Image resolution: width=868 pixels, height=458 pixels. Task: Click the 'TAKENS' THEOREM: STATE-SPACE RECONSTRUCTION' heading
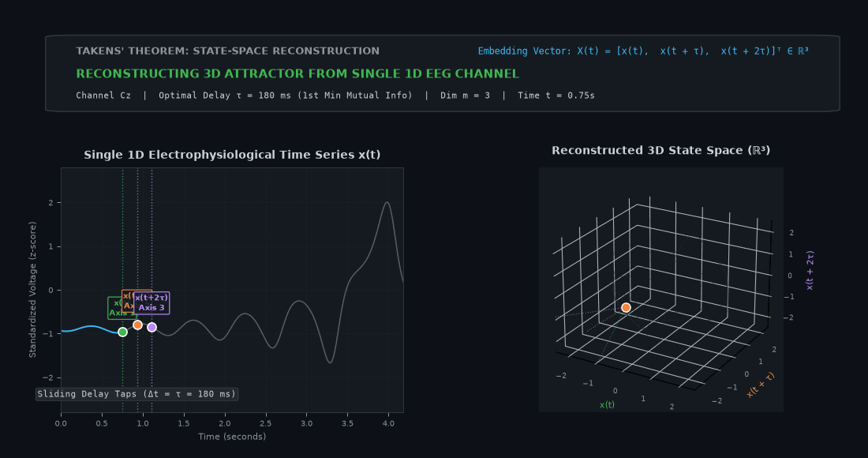227,51
